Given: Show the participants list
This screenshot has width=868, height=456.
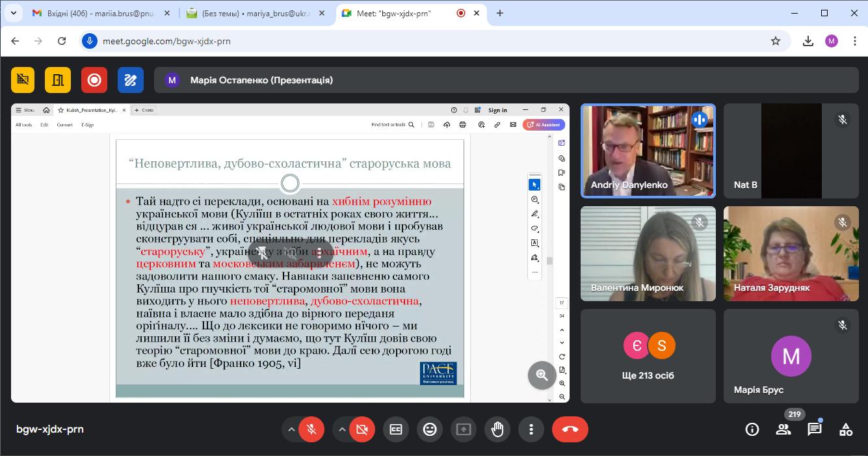Looking at the screenshot, I should coord(783,429).
